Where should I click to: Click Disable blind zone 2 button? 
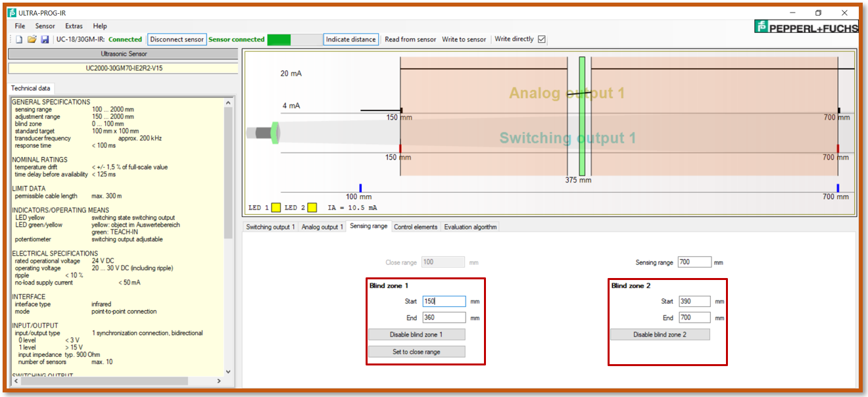coord(660,335)
